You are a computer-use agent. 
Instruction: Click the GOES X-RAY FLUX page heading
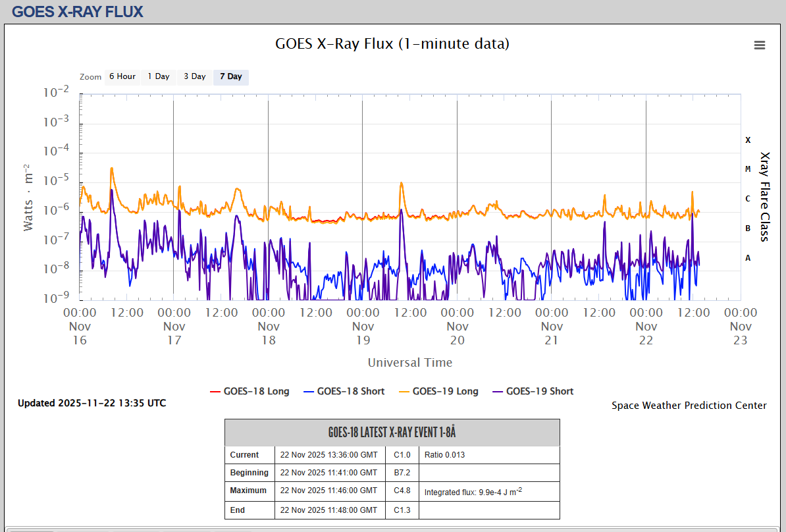click(77, 11)
